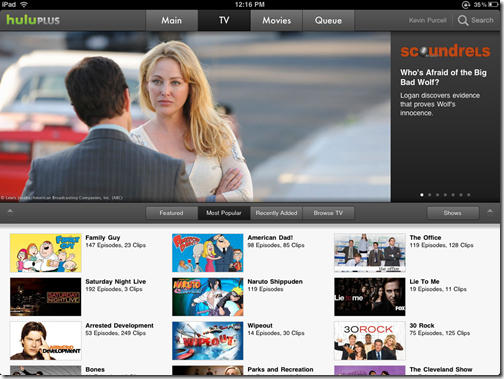Select the TV tab
The height and width of the screenshot is (379, 504).
[x=224, y=20]
